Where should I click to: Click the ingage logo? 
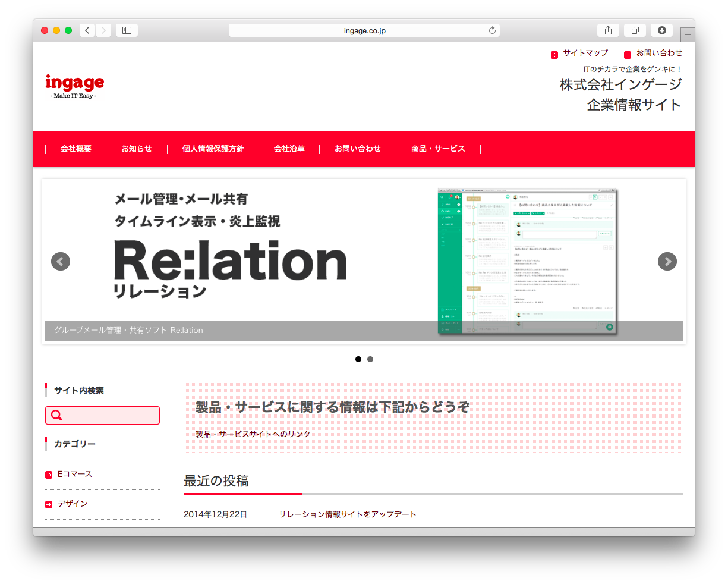pyautogui.click(x=74, y=86)
